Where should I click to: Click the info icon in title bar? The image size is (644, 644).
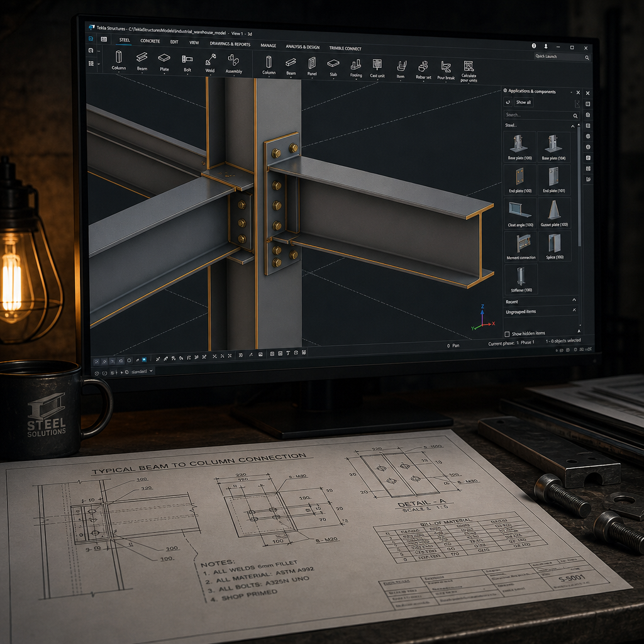point(534,46)
